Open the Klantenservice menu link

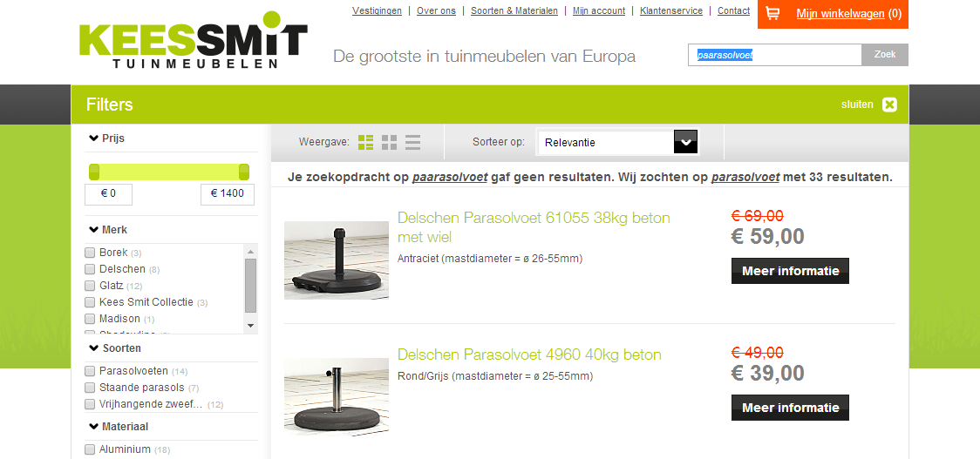(x=671, y=10)
